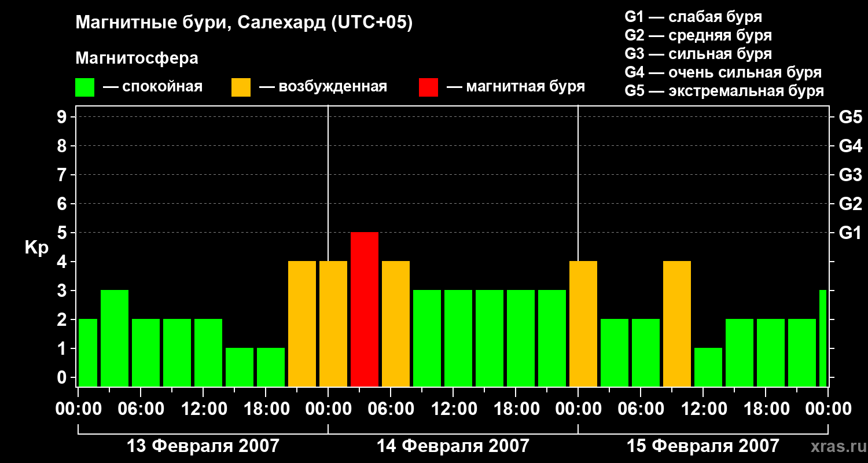The height and width of the screenshot is (463, 868).
Task: Click the green спокойная legend swatch
Action: coord(85,87)
